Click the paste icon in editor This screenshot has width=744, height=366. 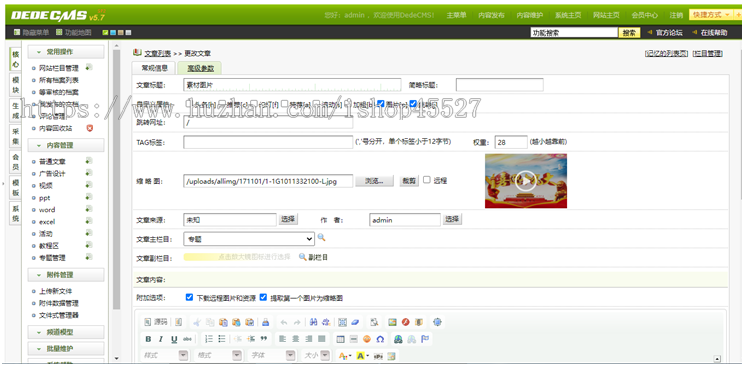(223, 322)
